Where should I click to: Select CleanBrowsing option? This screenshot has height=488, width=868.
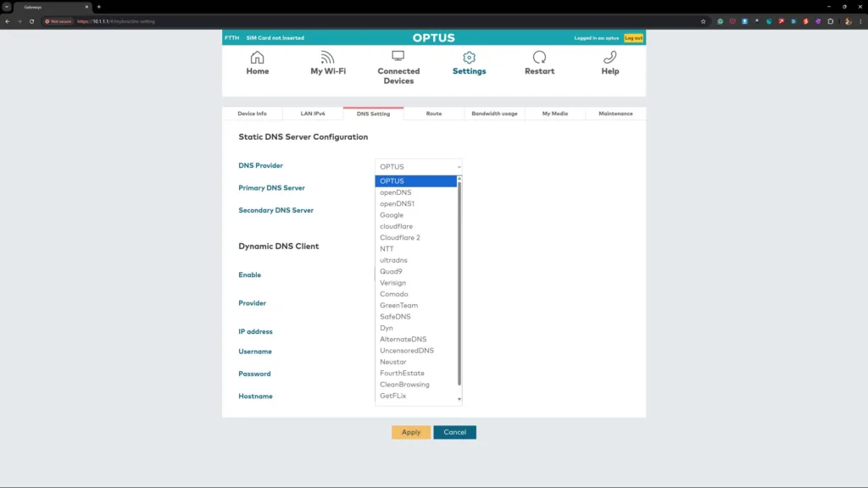coord(415,385)
